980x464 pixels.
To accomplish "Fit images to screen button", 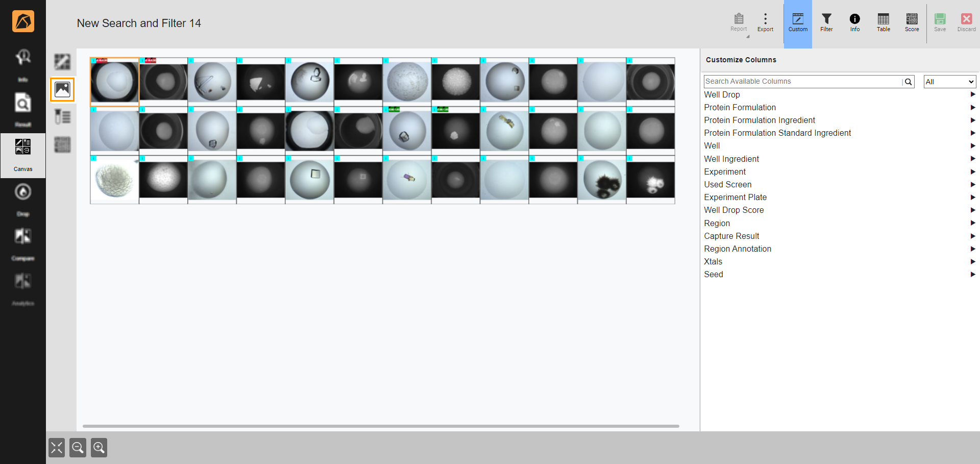I will pyautogui.click(x=57, y=448).
